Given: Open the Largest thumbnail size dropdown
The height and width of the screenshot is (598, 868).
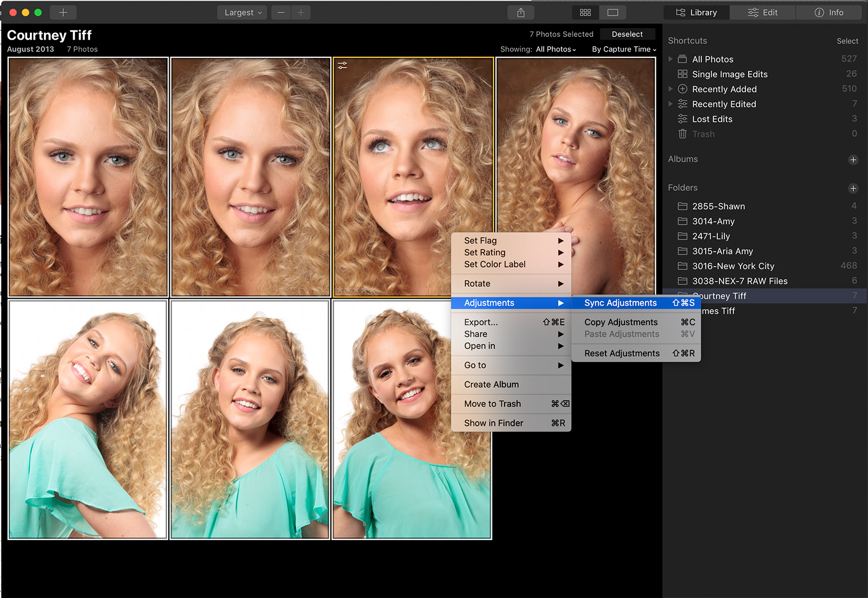Looking at the screenshot, I should pyautogui.click(x=242, y=12).
